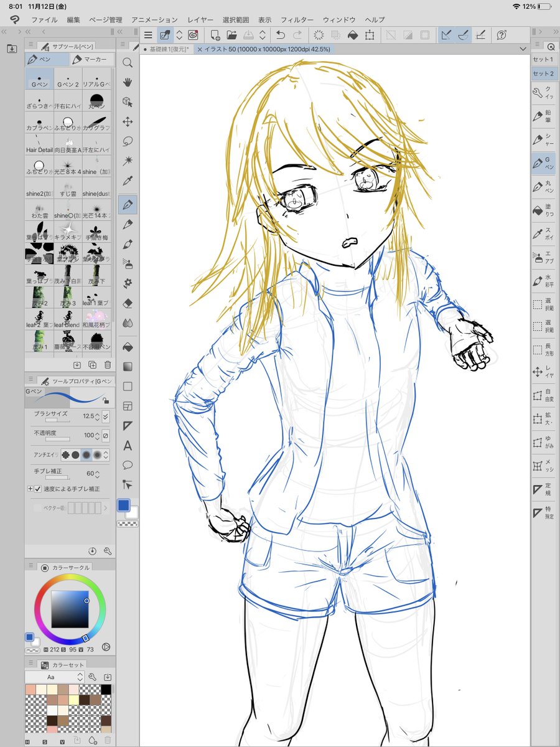Select the Fill bucket tool
Screen dimensions: 560x747
(x=128, y=346)
